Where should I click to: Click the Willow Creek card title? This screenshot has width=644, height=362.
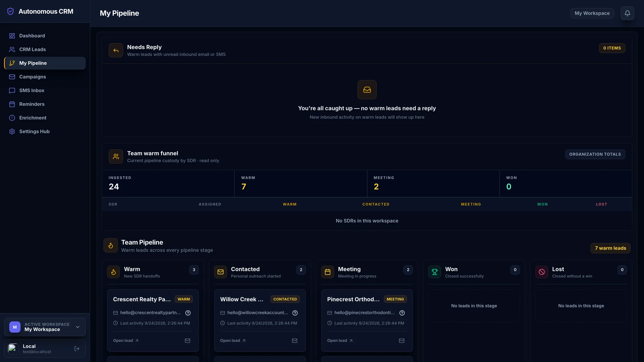pos(242,299)
